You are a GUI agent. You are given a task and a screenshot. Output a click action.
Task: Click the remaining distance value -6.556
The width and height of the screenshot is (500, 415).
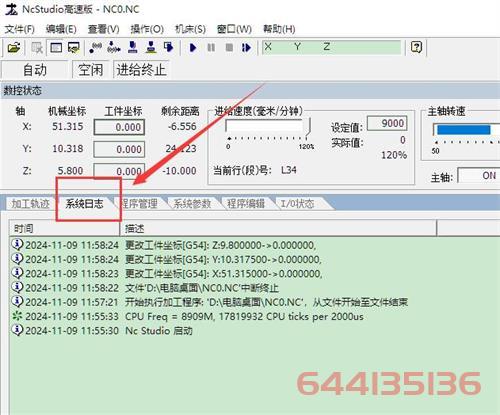pos(182,127)
